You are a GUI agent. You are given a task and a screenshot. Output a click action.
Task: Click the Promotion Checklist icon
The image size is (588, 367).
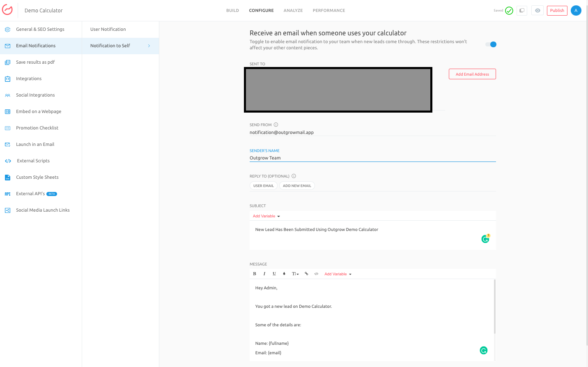[7, 128]
